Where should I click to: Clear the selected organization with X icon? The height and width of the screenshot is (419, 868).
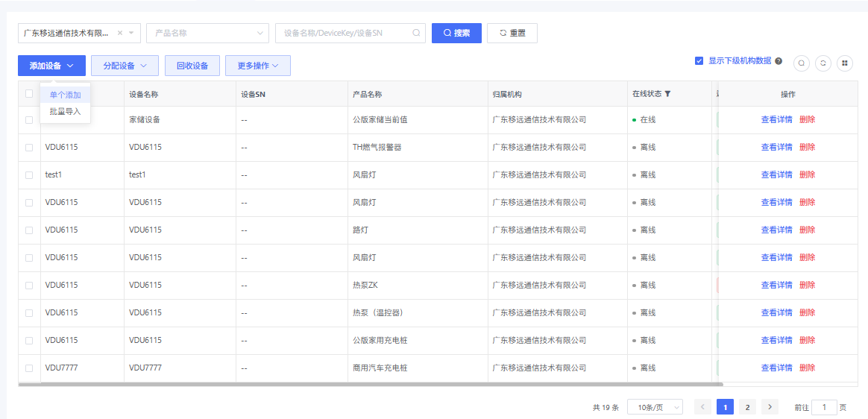click(121, 33)
